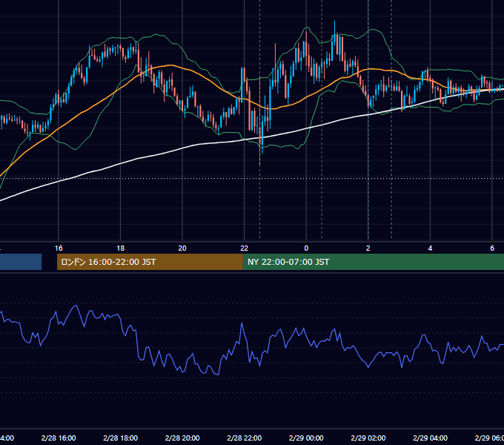504x445 pixels.
Task: Click the 18 hour label on time axis
Action: tap(121, 248)
